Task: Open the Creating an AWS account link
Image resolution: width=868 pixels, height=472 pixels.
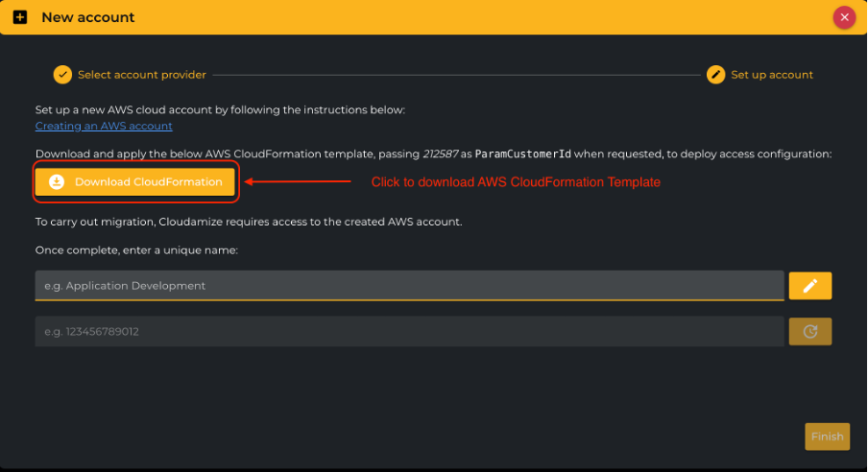Action: tap(104, 126)
